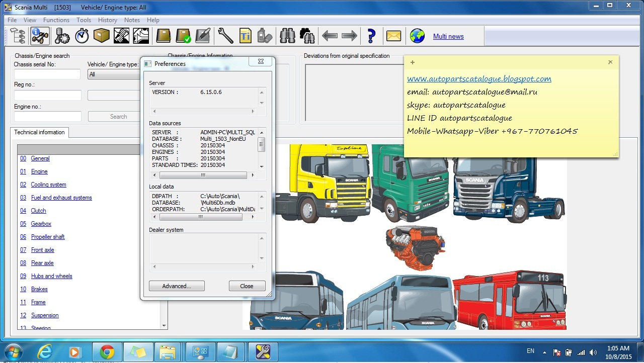Click the black-and-white icon right of the box

point(121,36)
